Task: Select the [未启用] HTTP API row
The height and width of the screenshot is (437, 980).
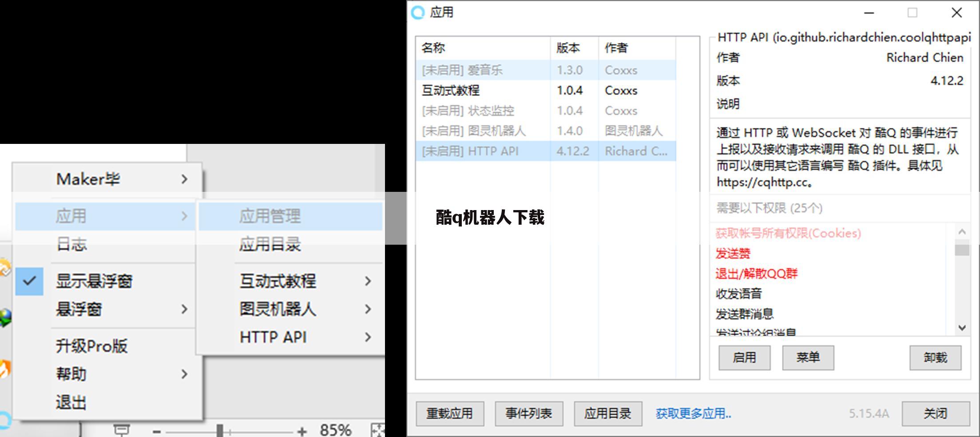Action: pyautogui.click(x=546, y=151)
